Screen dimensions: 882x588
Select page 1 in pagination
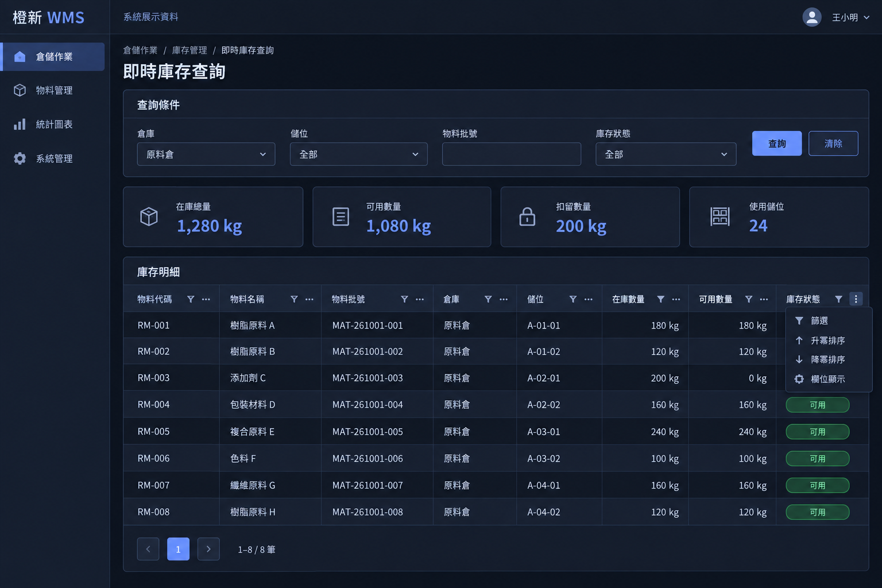point(178,549)
